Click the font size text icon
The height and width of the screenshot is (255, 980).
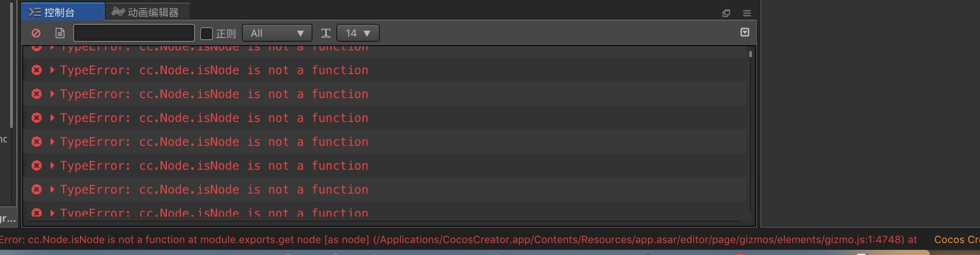click(326, 33)
